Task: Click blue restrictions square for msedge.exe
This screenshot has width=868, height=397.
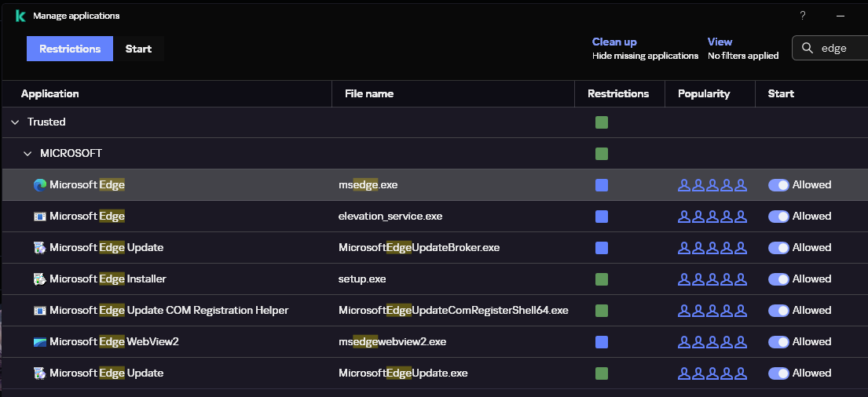Action: coord(602,185)
